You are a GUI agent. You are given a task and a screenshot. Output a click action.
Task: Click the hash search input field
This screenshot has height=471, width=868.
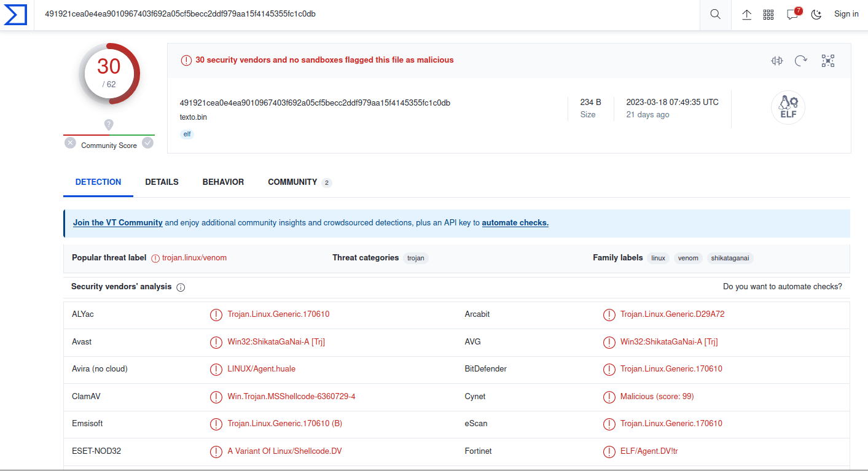tap(369, 14)
